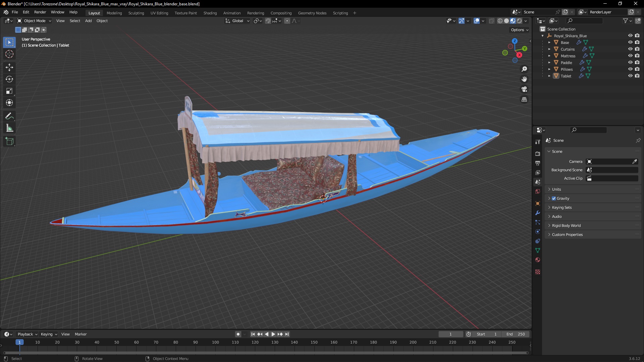
Task: Select the Move tool in toolbar
Action: click(10, 67)
